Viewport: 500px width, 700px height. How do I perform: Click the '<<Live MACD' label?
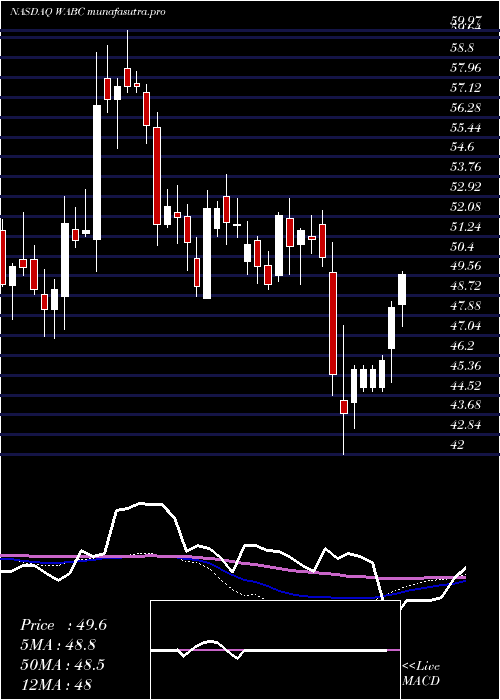[421, 674]
